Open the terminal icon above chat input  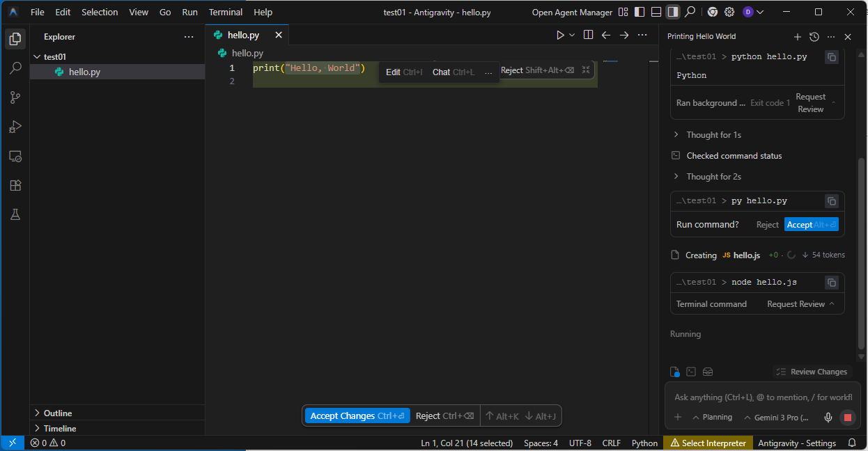tap(691, 372)
